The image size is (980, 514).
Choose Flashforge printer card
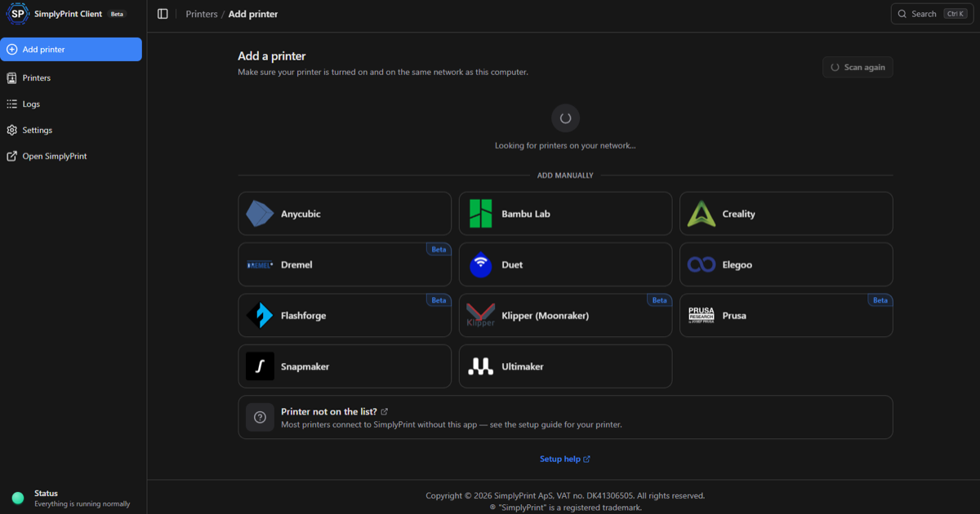point(345,315)
